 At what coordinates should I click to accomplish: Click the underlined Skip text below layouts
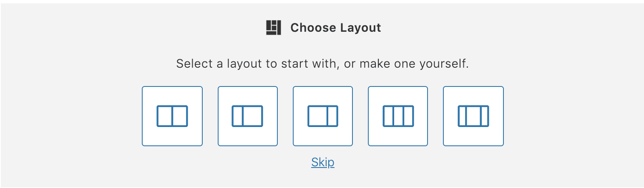click(323, 162)
